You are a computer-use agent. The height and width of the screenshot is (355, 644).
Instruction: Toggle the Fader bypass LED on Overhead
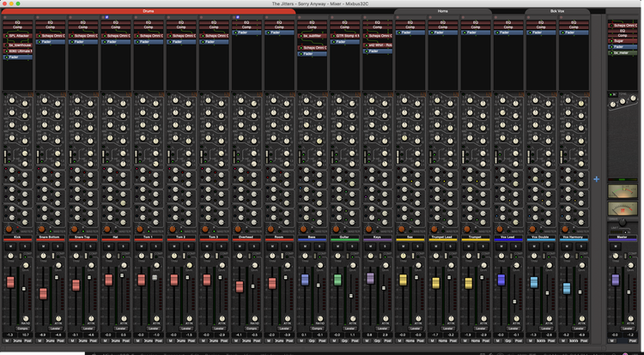235,33
